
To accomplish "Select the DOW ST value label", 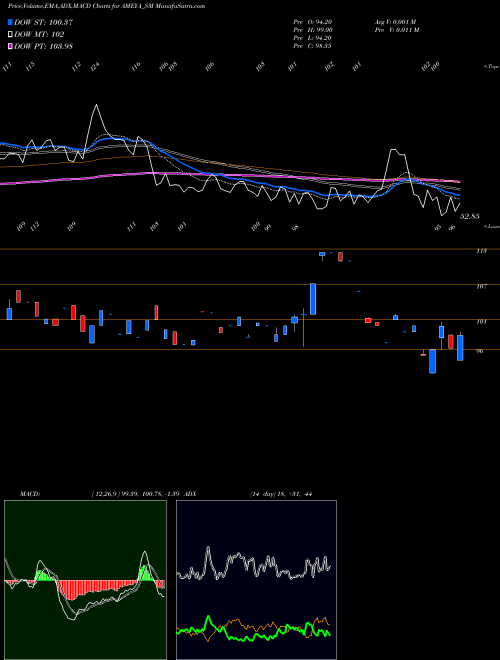I will tap(43, 22).
